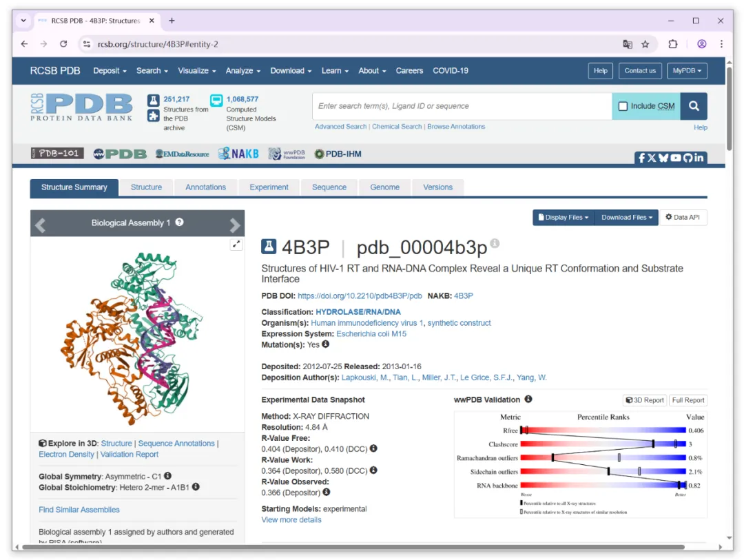Open the HYDROLASE/RNA/DNA classification link
This screenshot has width=744, height=560.
[x=358, y=312]
